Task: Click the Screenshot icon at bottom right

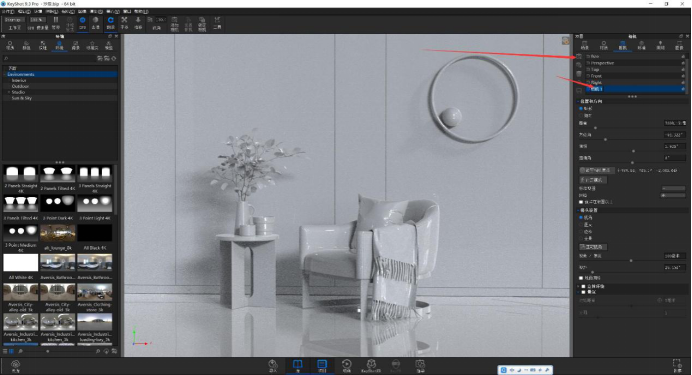Action: 677,366
